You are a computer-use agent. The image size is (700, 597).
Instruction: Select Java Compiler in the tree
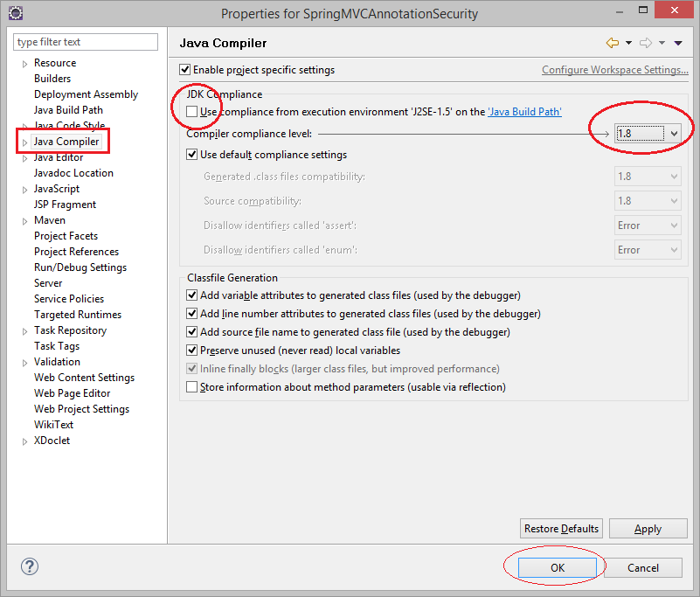[66, 142]
